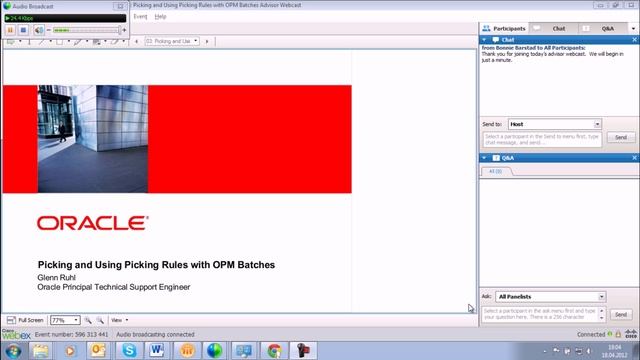Pause the audio broadcast
The width and height of the screenshot is (640, 360).
[x=10, y=30]
